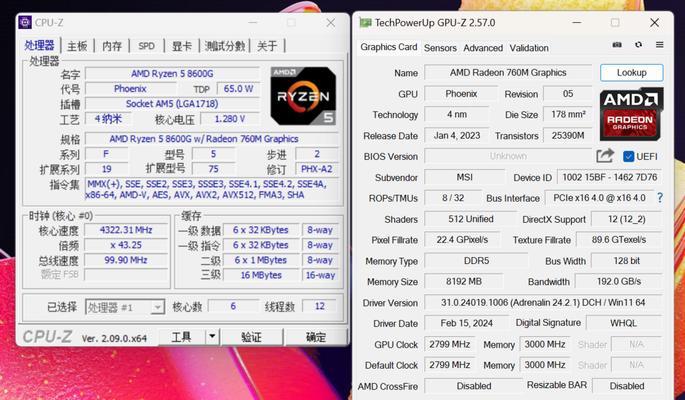Viewport: 685px width, 400px height.
Task: Click the Driver Version field
Action: pyautogui.click(x=543, y=302)
